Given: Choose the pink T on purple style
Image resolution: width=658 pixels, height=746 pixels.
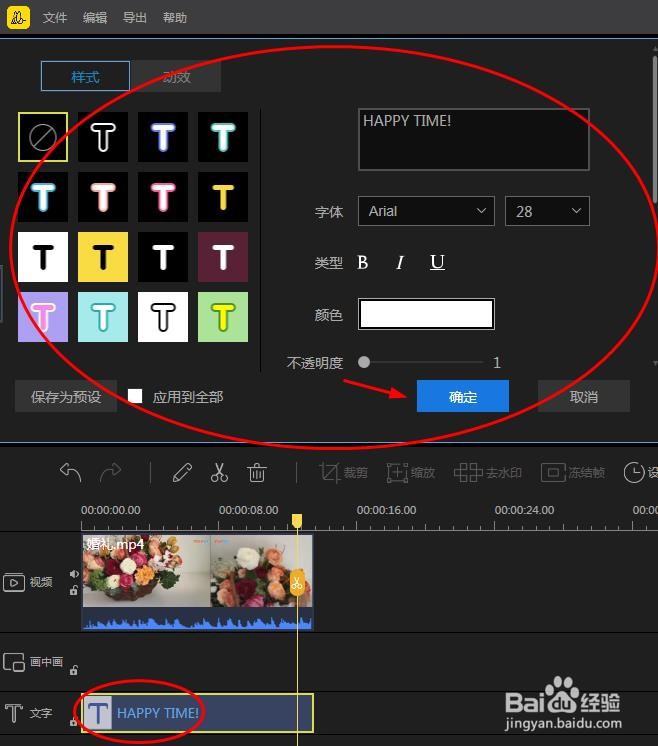Looking at the screenshot, I should pyautogui.click(x=43, y=317).
